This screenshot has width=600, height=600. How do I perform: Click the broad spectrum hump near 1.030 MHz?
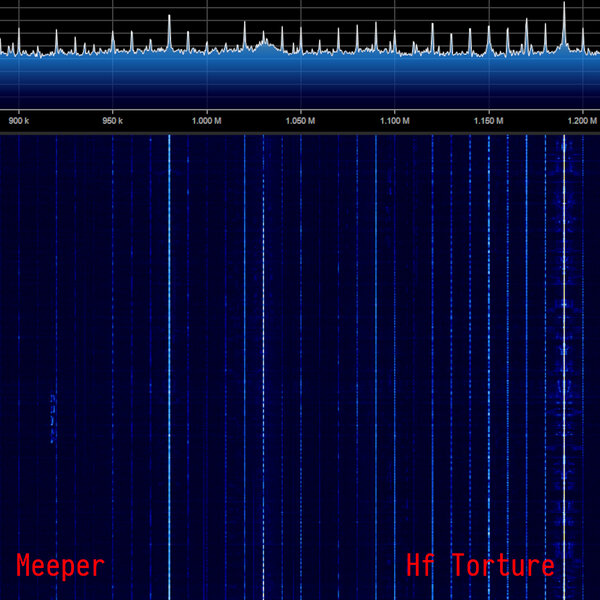pyautogui.click(x=264, y=42)
